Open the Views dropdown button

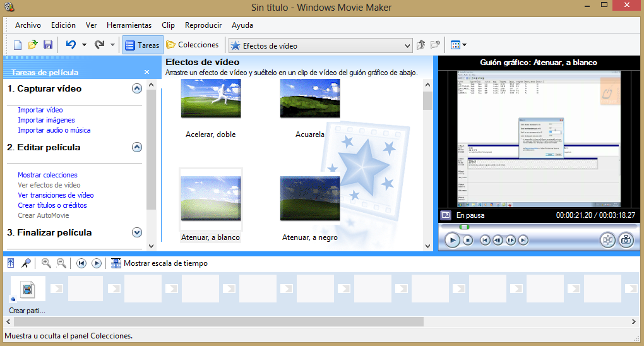458,45
